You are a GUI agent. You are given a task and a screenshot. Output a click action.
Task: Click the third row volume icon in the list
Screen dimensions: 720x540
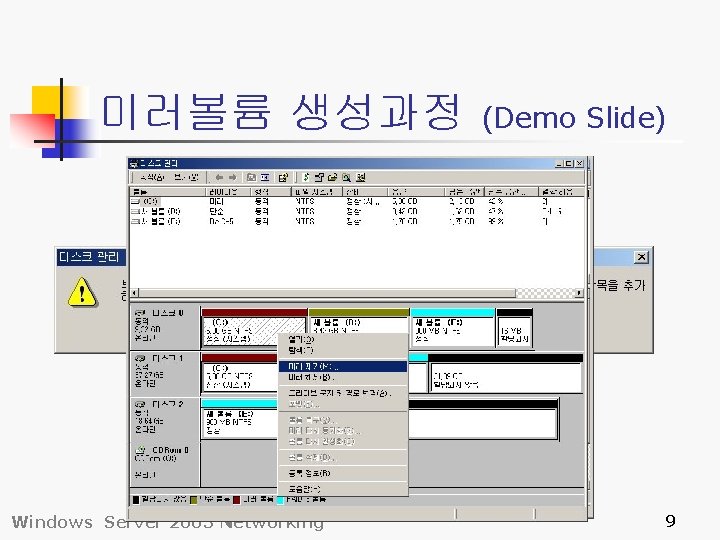tap(135, 222)
